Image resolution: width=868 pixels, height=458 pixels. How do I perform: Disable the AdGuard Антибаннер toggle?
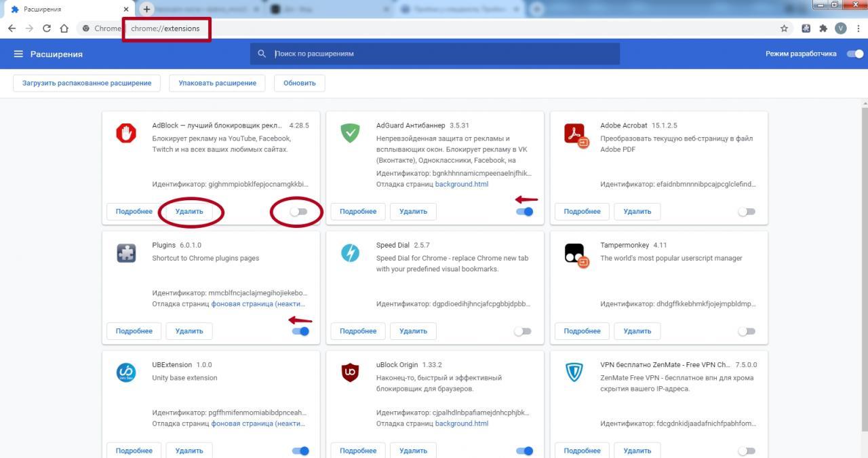coord(524,212)
